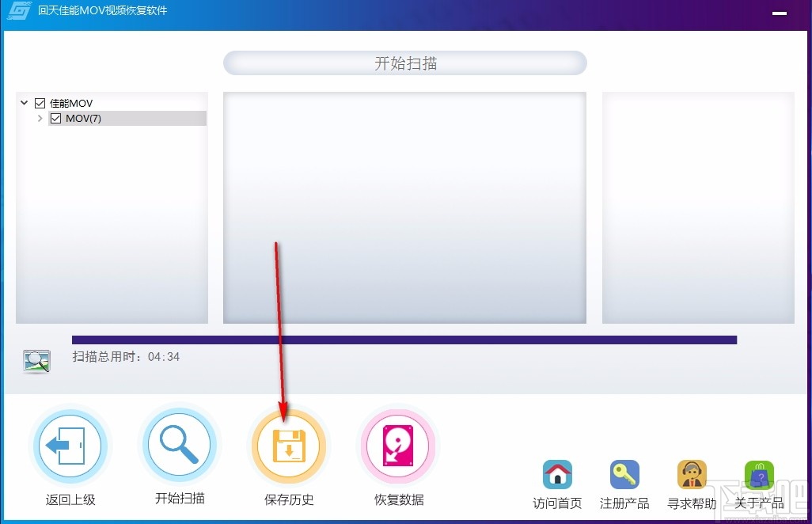Click the 恢复数据 hard drive icon
Viewport: 812px width, 524px height.
398,446
